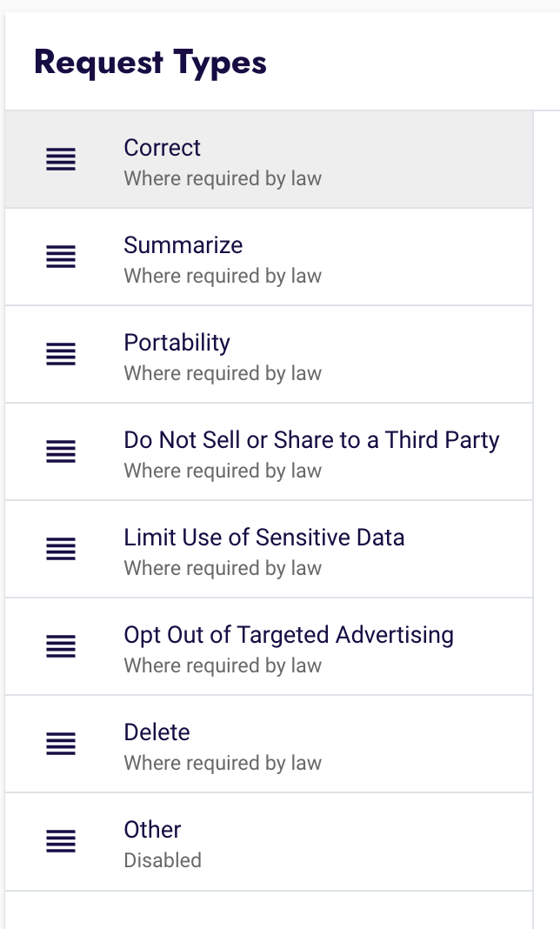Image resolution: width=560 pixels, height=929 pixels.
Task: Open the Summarize request type
Action: 183,245
